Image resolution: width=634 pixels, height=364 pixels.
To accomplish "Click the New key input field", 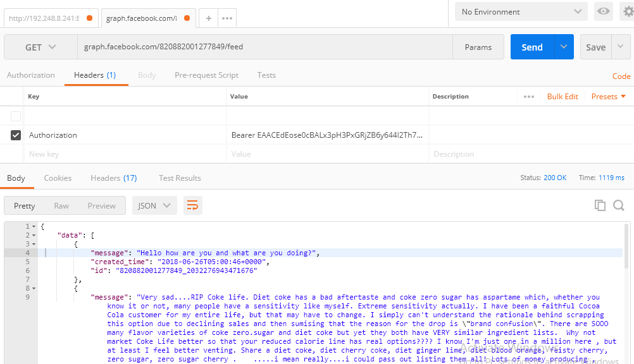I will pos(125,154).
